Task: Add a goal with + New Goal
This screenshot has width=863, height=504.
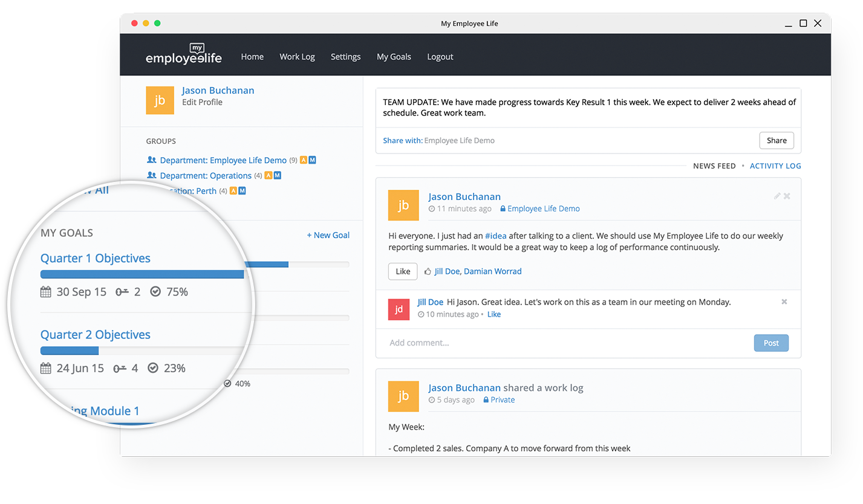Action: click(328, 235)
